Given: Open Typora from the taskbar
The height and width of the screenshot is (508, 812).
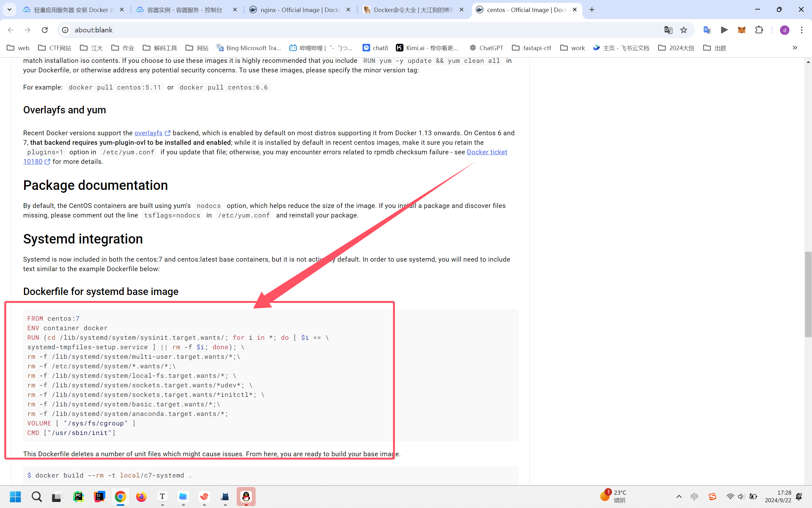Looking at the screenshot, I should click(162, 496).
